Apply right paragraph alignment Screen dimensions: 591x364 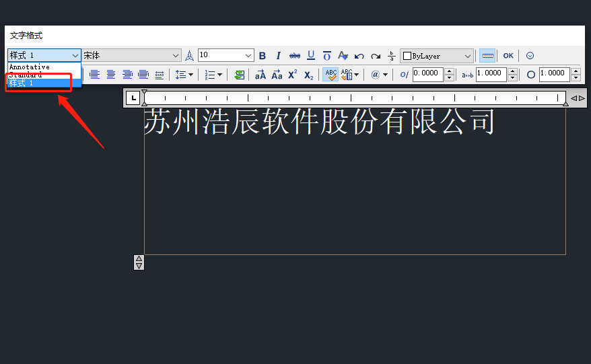127,75
